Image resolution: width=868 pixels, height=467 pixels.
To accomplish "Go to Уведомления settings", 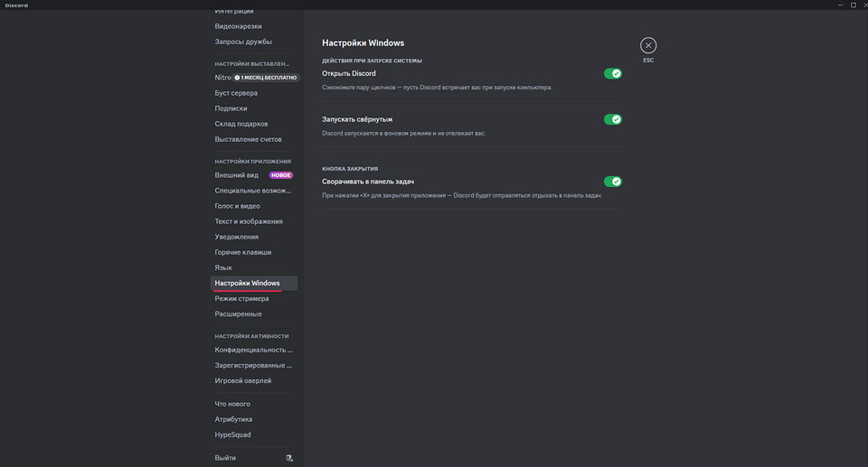I will [238, 237].
